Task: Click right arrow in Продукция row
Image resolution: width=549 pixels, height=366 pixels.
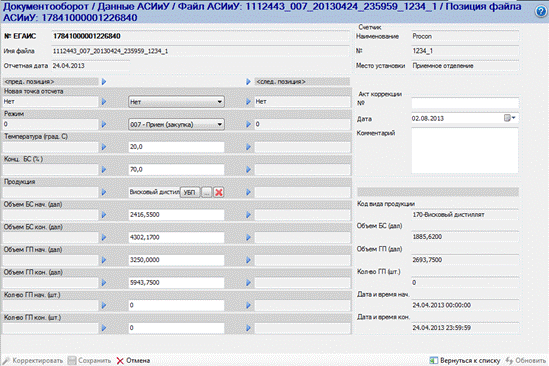Action: coord(248,192)
